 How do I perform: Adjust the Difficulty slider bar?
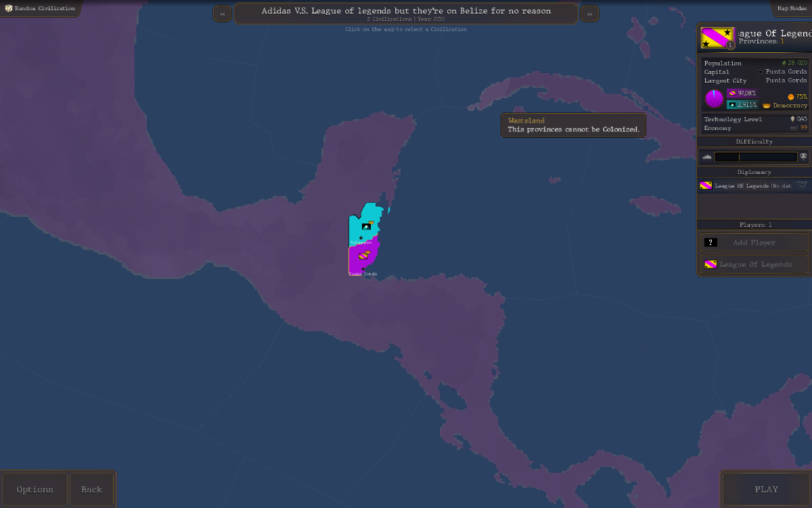[x=756, y=156]
